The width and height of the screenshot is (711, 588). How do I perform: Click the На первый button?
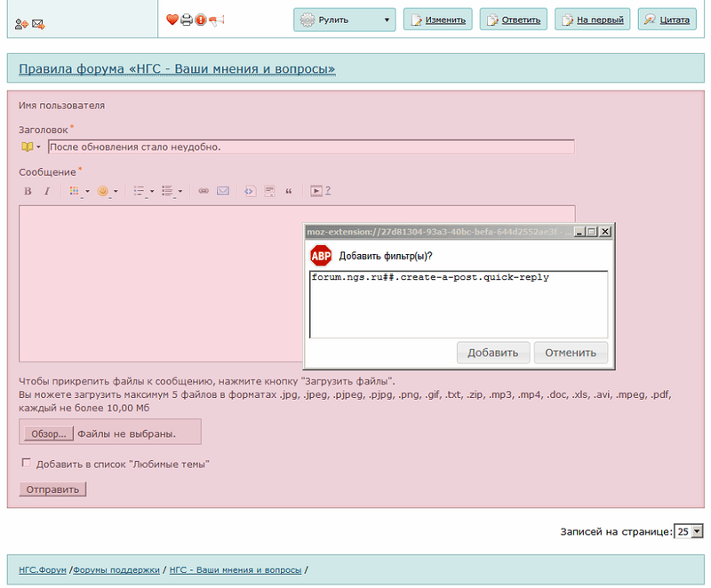click(x=593, y=20)
